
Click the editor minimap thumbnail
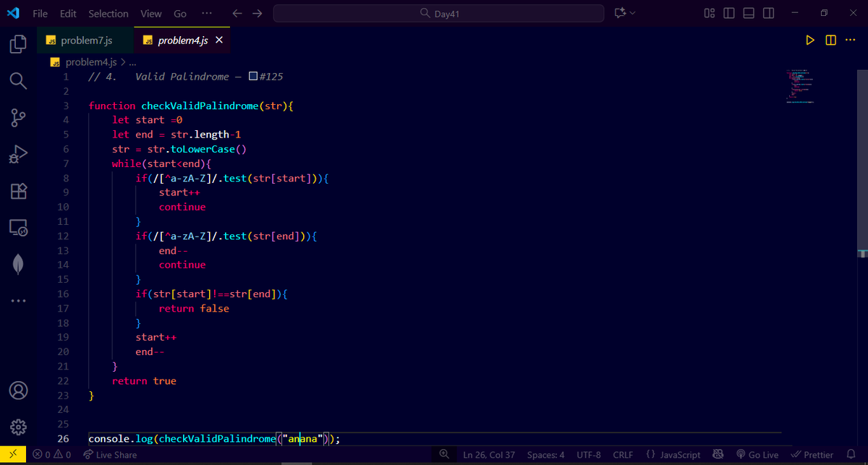click(799, 85)
